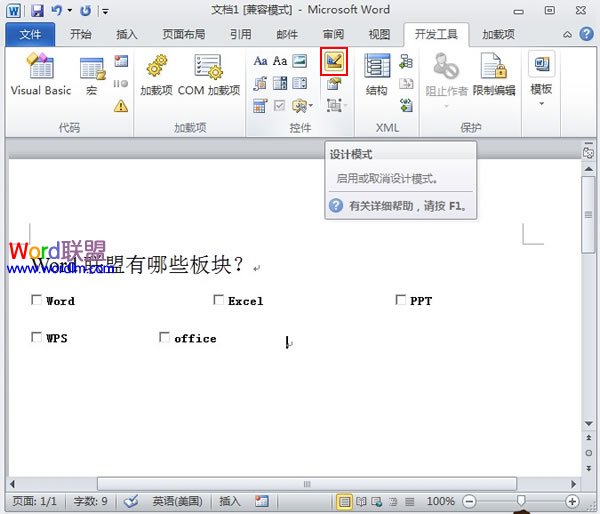Open XML expansion packs icon
The height and width of the screenshot is (514, 600).
click(x=406, y=105)
